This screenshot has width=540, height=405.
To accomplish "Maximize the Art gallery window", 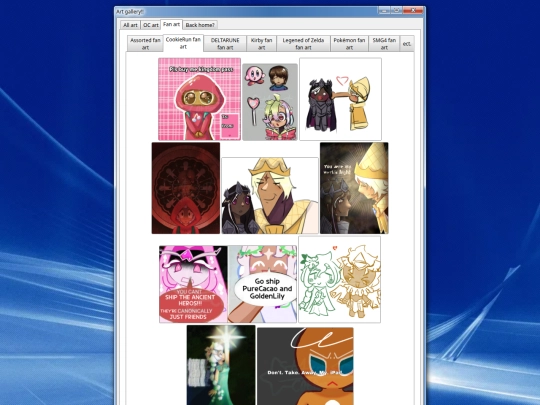I will coord(396,10).
